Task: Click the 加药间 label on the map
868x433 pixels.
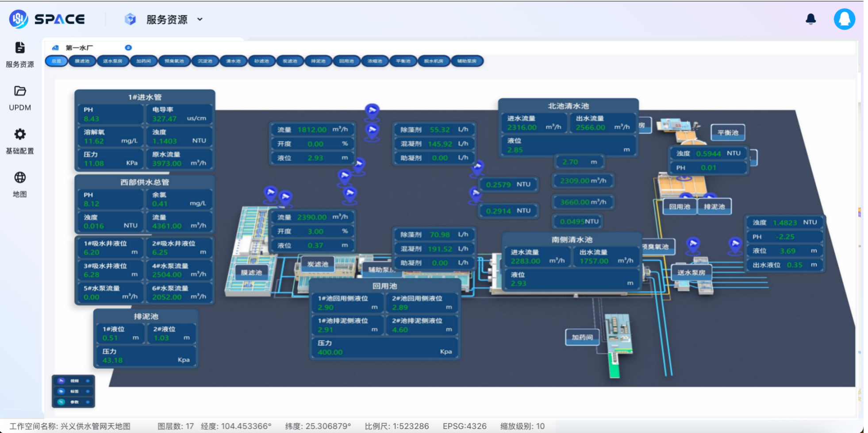Action: click(583, 337)
